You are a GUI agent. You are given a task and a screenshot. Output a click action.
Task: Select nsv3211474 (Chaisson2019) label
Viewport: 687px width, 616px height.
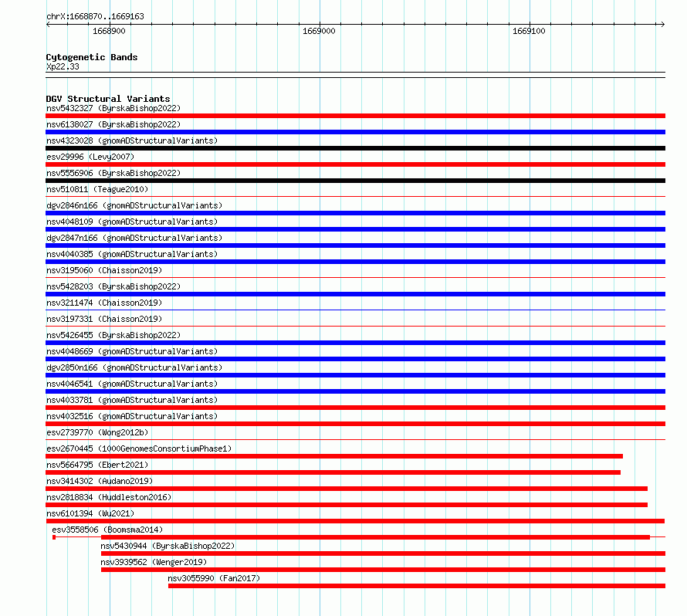104,303
